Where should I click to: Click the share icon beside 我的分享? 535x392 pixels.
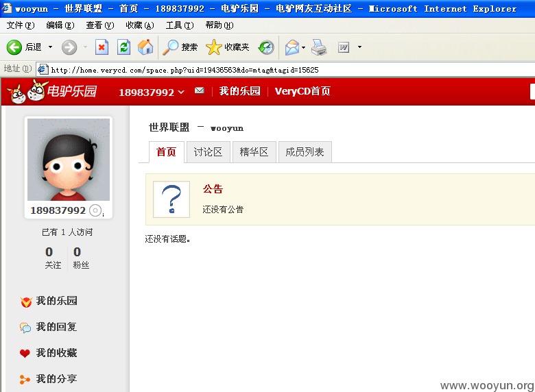25,380
